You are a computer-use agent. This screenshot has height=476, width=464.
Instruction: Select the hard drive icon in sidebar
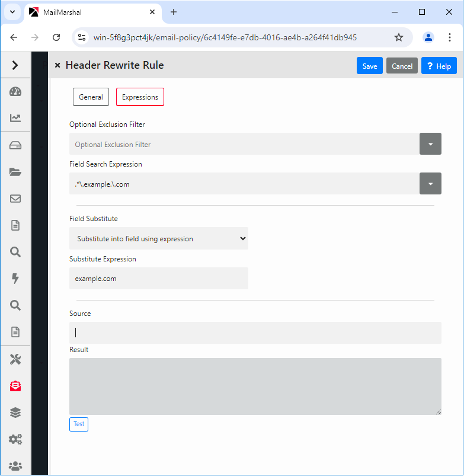point(15,145)
